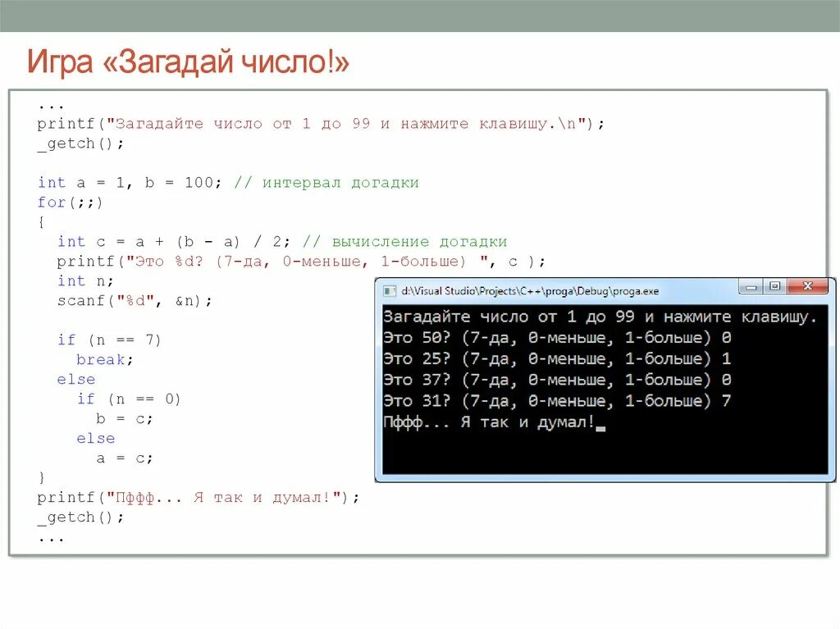Click the console line 'Это 50?'
840x629 pixels.
click(557, 338)
